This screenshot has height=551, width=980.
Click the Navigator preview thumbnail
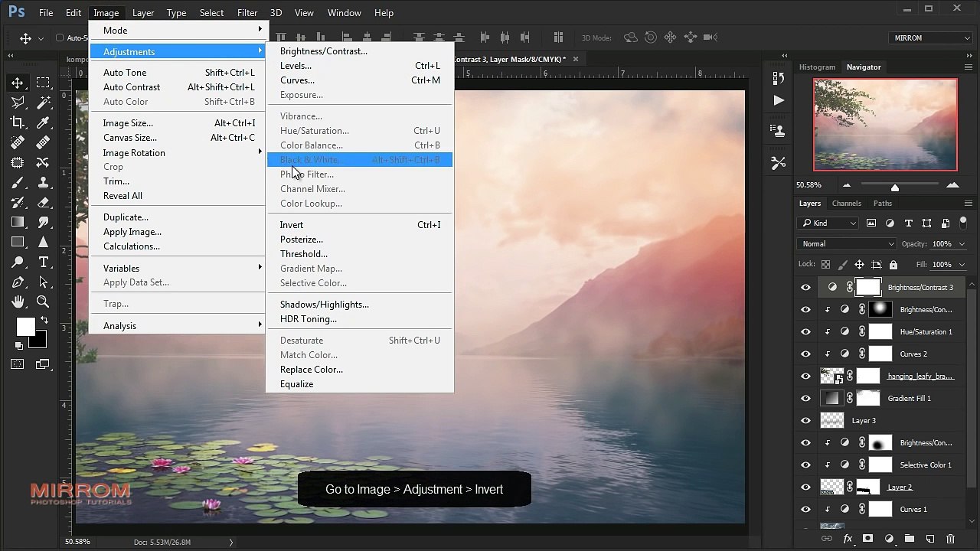[x=885, y=125]
